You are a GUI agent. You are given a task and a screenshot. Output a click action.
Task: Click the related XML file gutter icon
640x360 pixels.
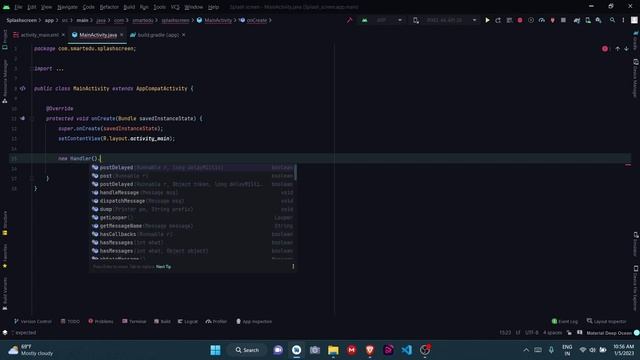pyautogui.click(x=22, y=89)
